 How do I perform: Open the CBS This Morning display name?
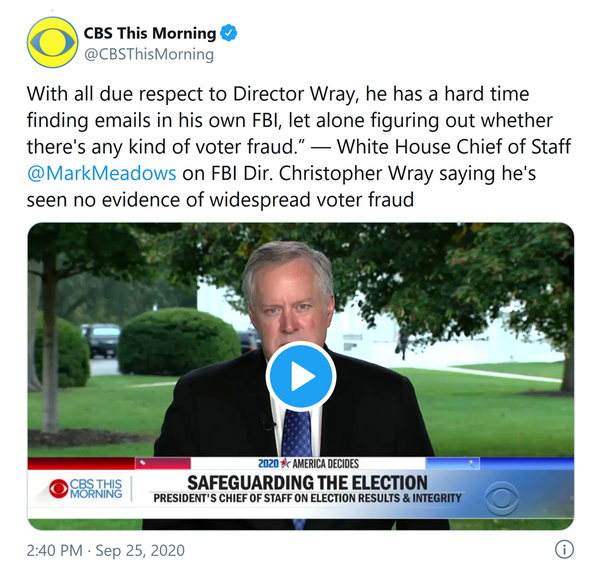click(150, 33)
